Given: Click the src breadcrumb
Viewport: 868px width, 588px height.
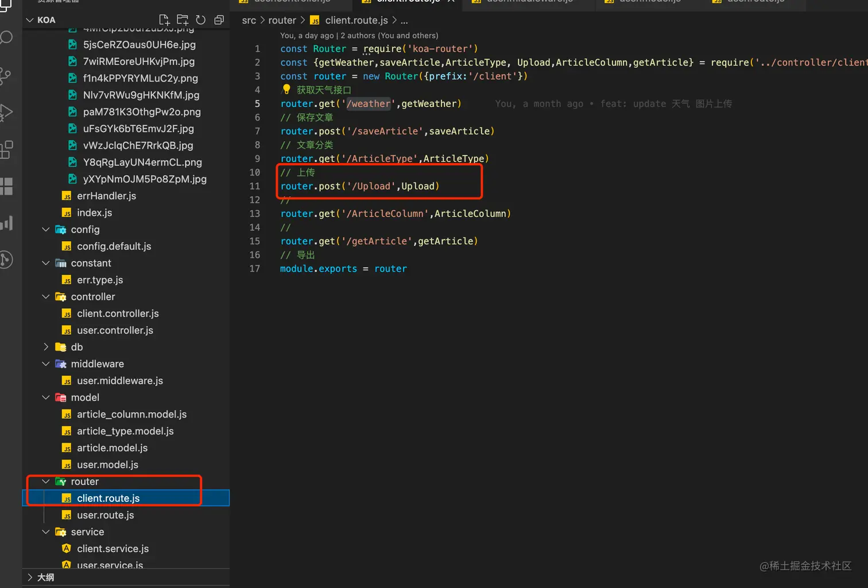Looking at the screenshot, I should click(249, 20).
